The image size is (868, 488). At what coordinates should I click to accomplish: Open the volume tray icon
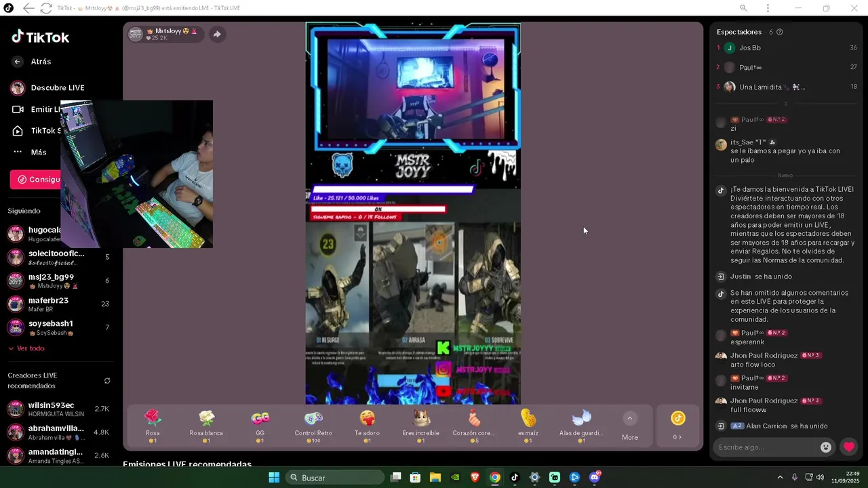tap(821, 478)
